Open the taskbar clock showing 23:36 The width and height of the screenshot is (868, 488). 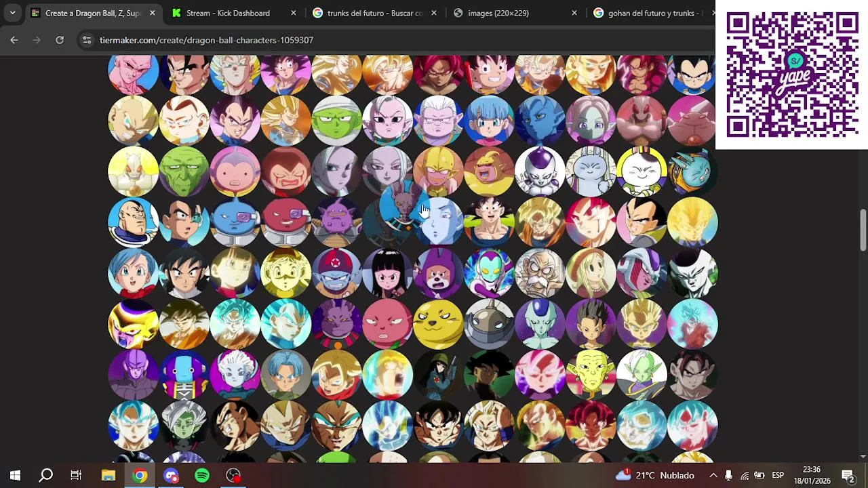(x=812, y=475)
